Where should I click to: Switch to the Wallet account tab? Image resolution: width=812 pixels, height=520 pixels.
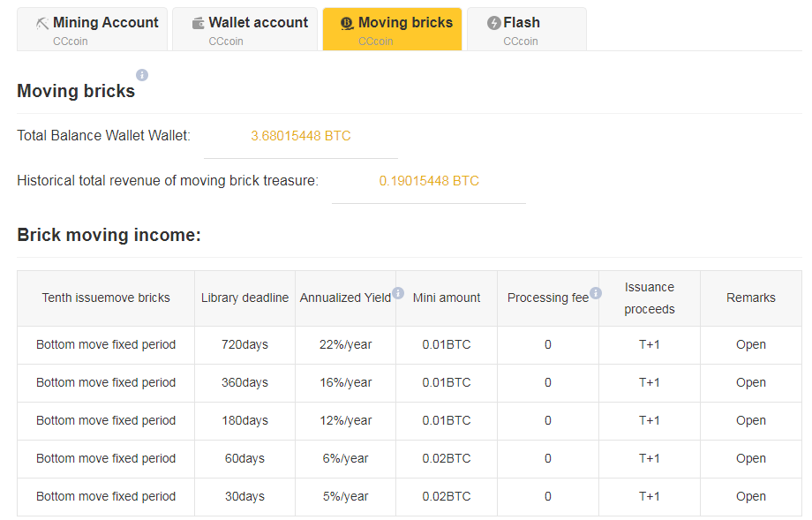(x=245, y=29)
